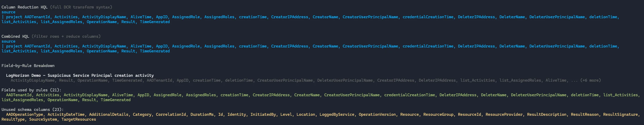Click the DurationMs column name

tap(202, 114)
